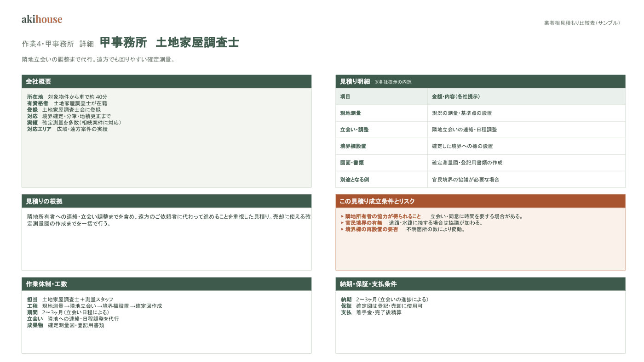Screen dimensions: 644x362
Task: Click the 金額・内容(各社提示) column header
Action: pos(526,96)
